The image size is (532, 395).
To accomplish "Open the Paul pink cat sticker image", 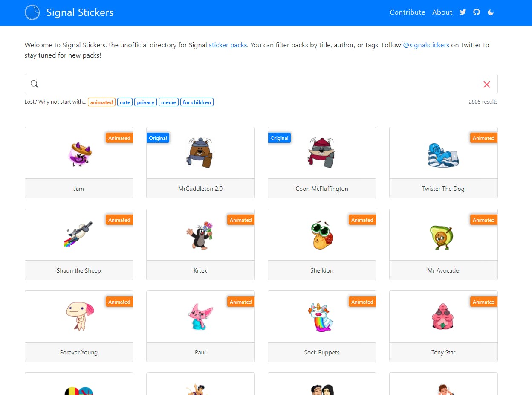I will (x=200, y=317).
